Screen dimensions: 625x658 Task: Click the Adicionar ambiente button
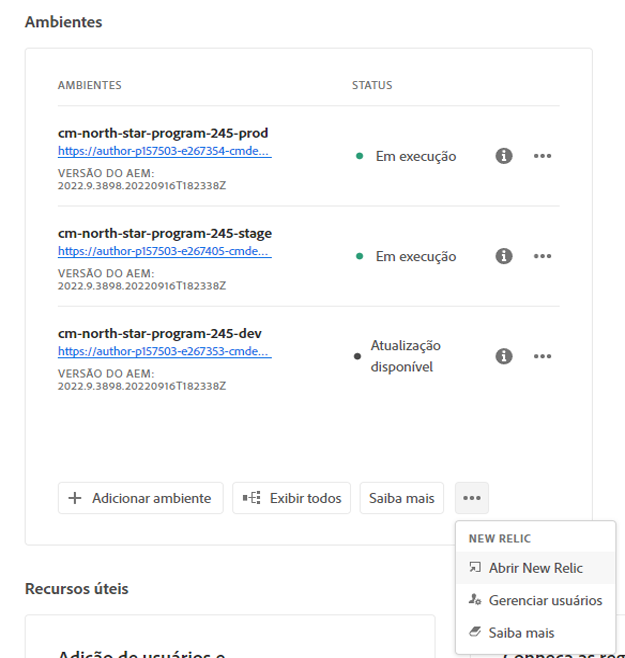(141, 498)
